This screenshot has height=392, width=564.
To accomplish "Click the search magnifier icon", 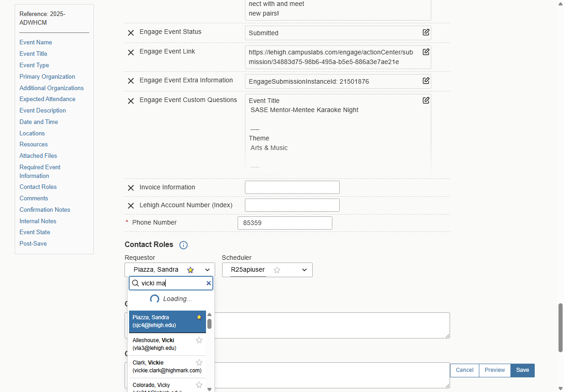I will [x=136, y=283].
